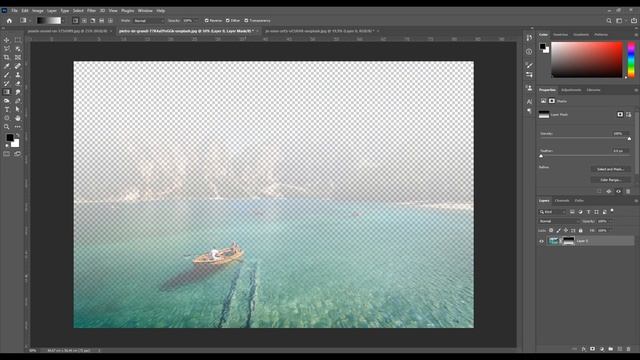Open layer filter Kind dropdown
Image resolution: width=640 pixels, height=360 pixels.
click(x=553, y=212)
